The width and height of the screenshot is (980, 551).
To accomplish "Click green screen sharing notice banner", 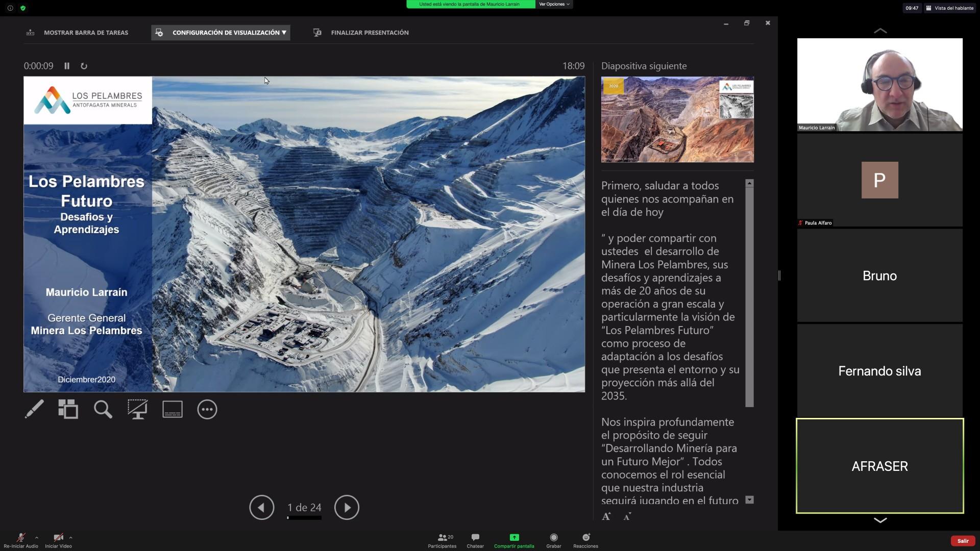I will click(x=471, y=4).
